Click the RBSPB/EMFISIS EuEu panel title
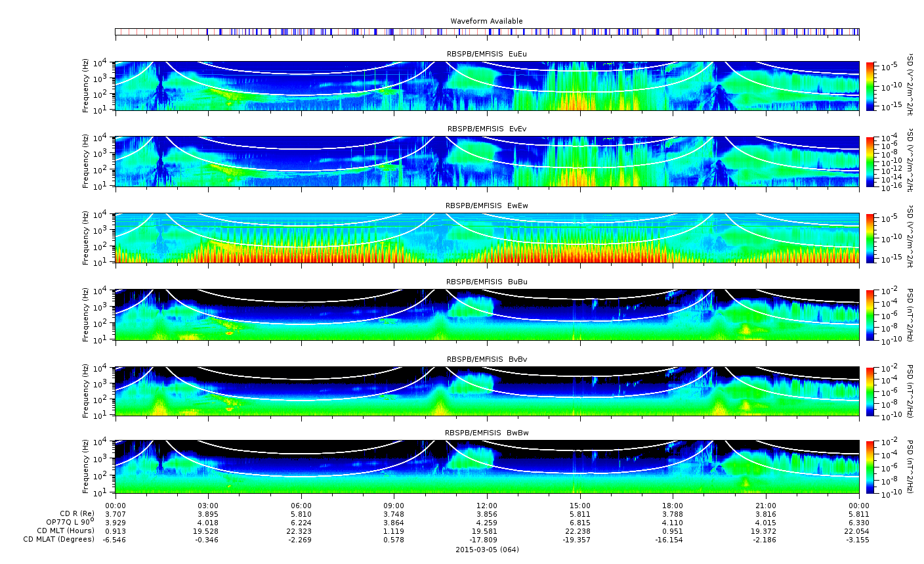924x564 pixels. [487, 54]
